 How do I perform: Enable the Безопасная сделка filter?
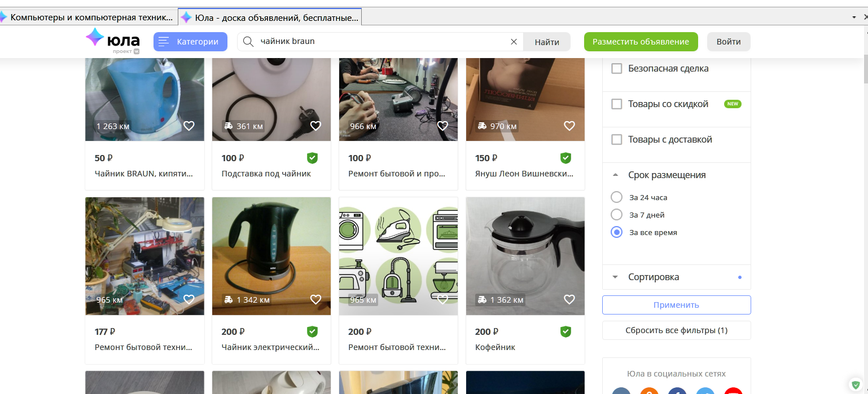[x=616, y=68]
